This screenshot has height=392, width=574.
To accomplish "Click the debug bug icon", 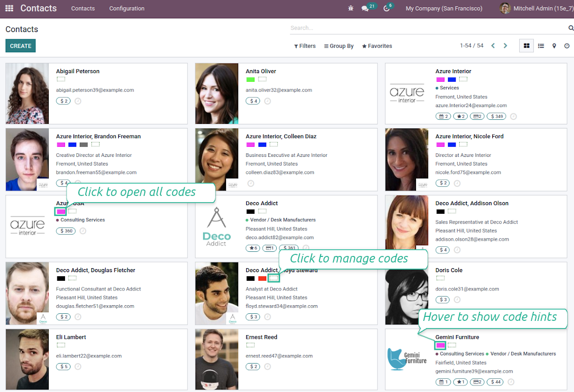I will pyautogui.click(x=350, y=8).
